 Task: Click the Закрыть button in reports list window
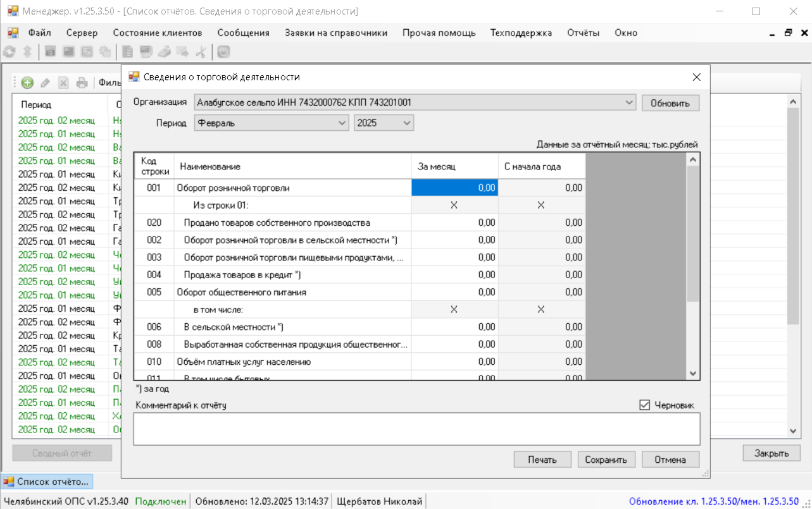pos(771,453)
